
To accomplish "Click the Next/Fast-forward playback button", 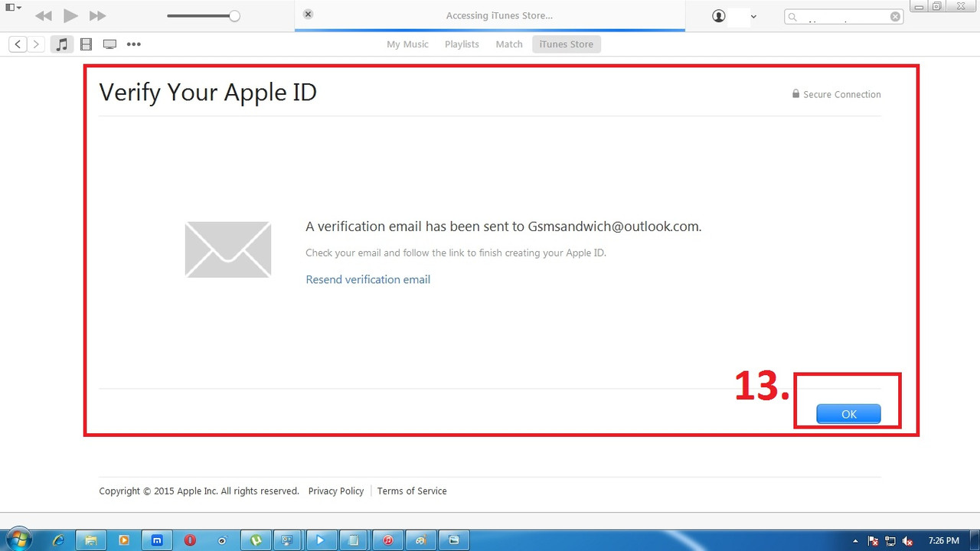I will tap(97, 16).
